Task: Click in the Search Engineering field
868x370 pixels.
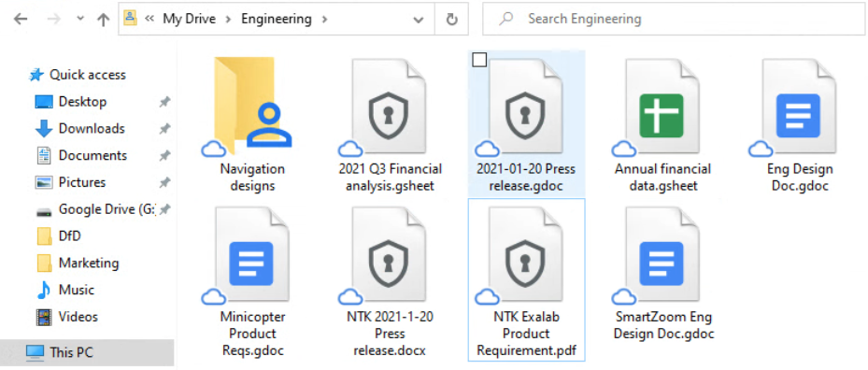Action: click(x=675, y=19)
